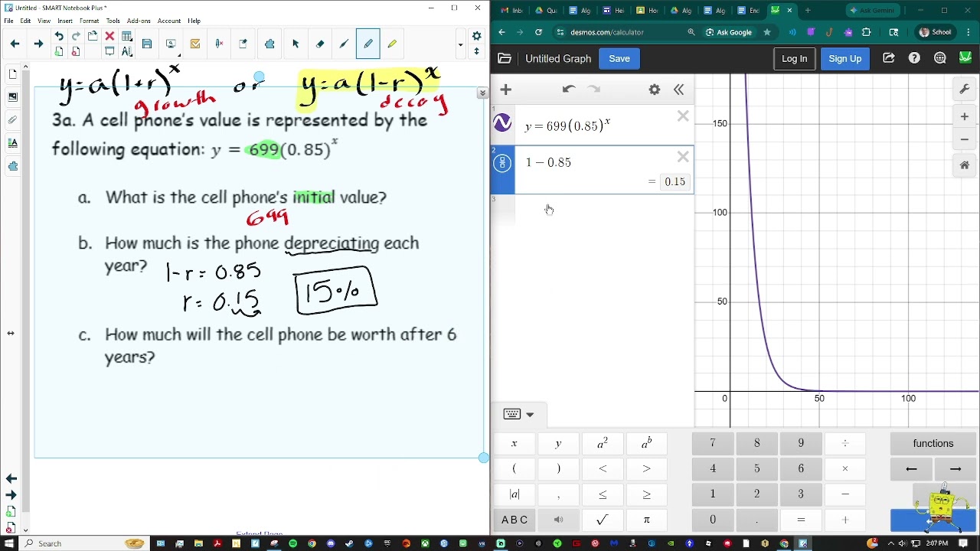This screenshot has height=551, width=980.
Task: Open the Format menu in SMART Notebook
Action: (89, 21)
